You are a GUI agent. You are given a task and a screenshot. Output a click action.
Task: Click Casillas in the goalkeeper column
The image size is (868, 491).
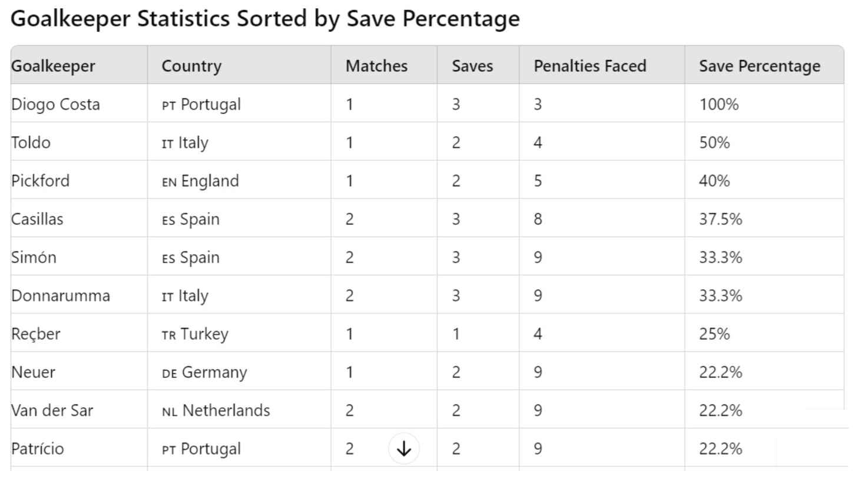(37, 219)
